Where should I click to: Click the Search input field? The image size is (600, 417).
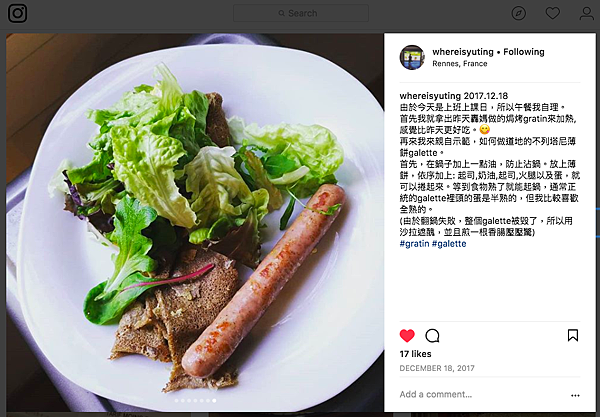[x=301, y=13]
